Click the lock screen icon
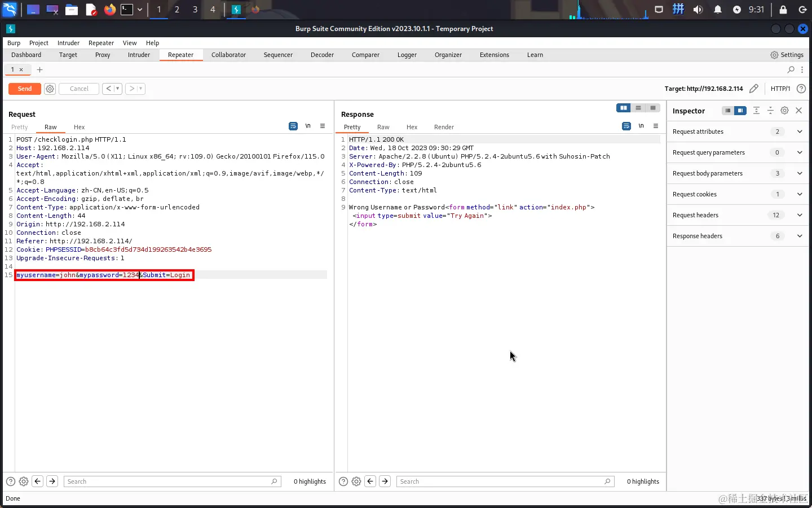Image resolution: width=812 pixels, height=508 pixels. tap(783, 10)
